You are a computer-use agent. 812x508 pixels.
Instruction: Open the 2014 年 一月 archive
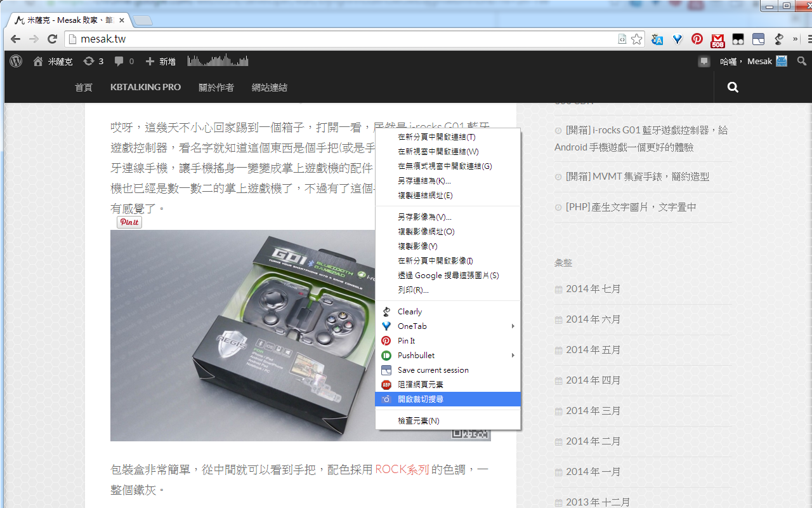(593, 471)
